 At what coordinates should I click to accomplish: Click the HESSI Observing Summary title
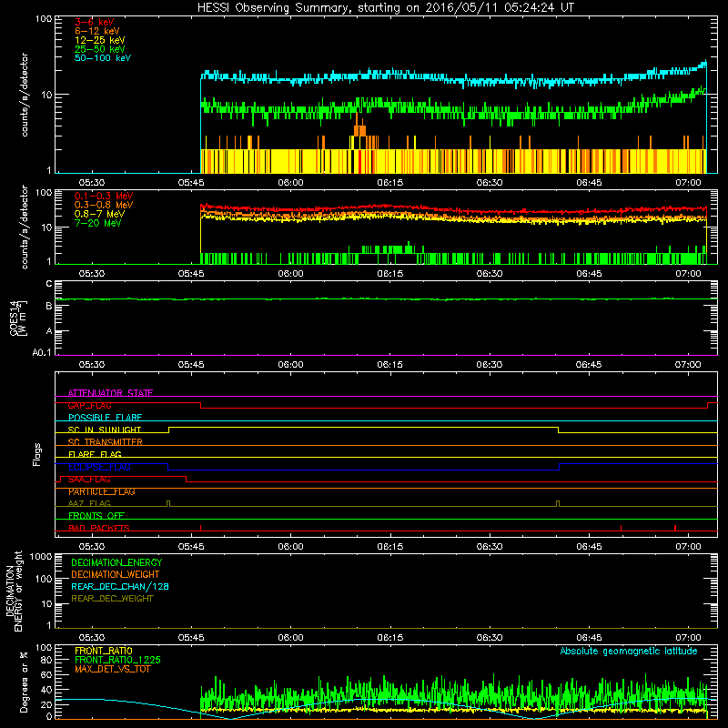tap(385, 8)
